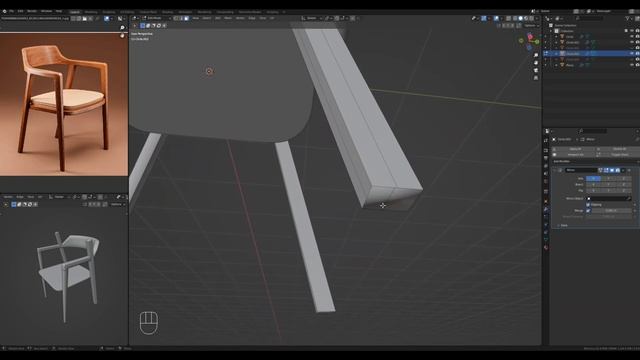Toggle Collection visibility eye in outliner
This screenshot has width=640, height=360.
(632, 31)
